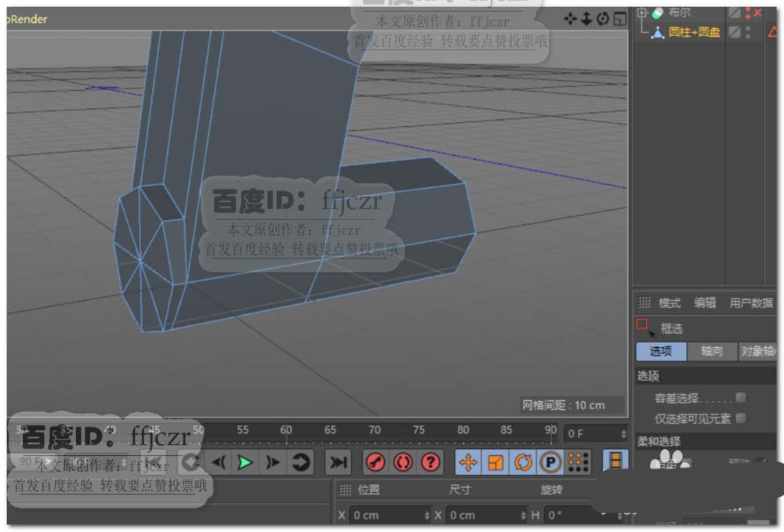Click the viewport orbit rotate icon
784x532 pixels.
pos(603,19)
